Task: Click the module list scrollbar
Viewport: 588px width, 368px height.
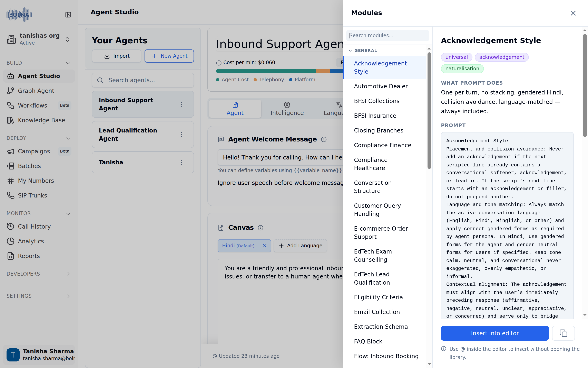Action: (x=429, y=110)
